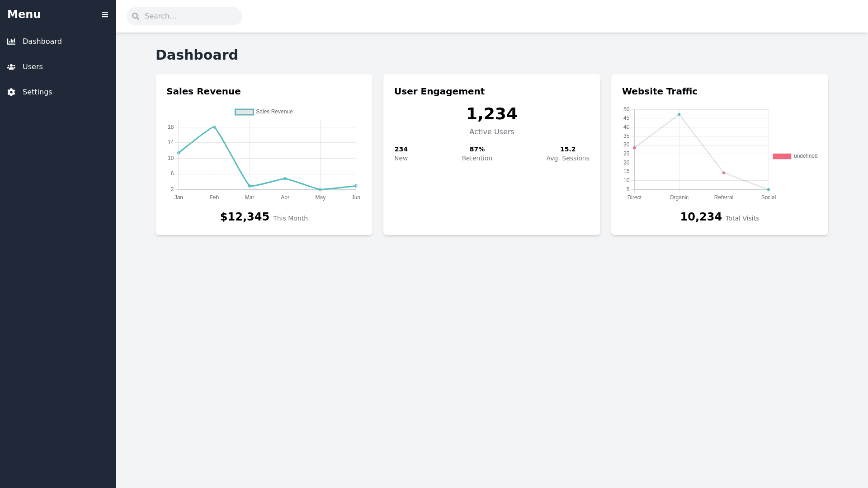Toggle the undefined legend in Website Traffic
Screen dimensions: 868x488
782,156
